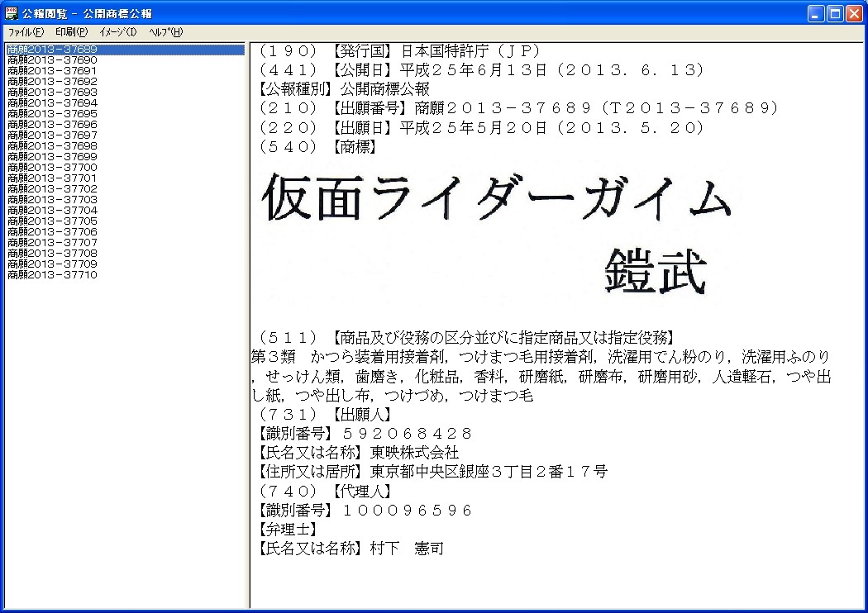
Task: Click the 出願番号 商願2013-37689 line
Action: point(519,108)
